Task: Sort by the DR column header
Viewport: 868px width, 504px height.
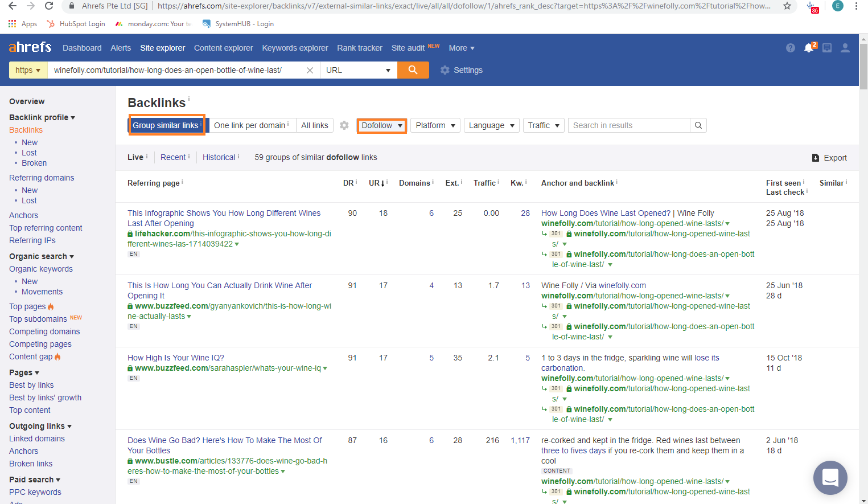Action: tap(348, 183)
